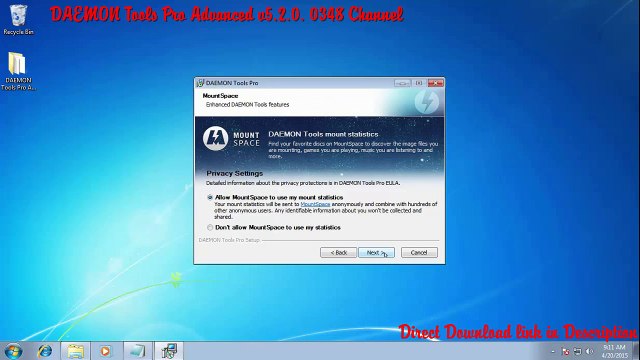The image size is (640, 360).
Task: Select Allow MountSpace to use my mount statistics
Action: coord(210,197)
